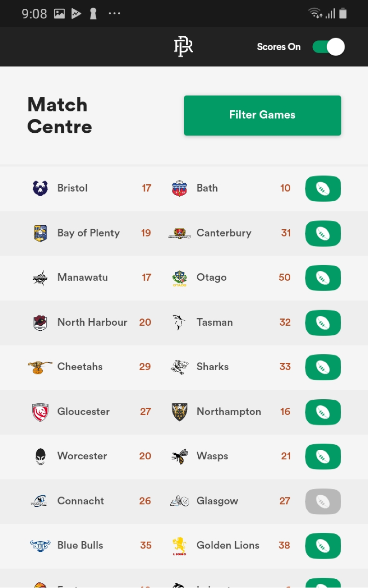The image size is (368, 588).
Task: Tap the Worcester vs Wasps ball button
Action: [x=323, y=457]
